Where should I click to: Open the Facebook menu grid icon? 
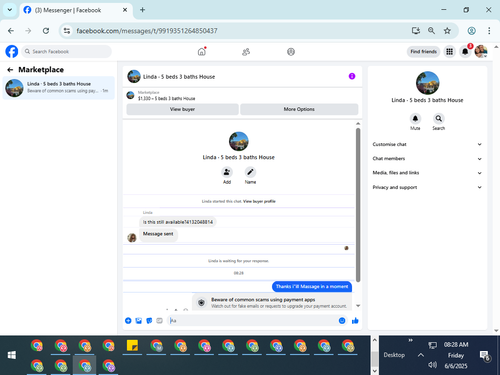[x=449, y=52]
